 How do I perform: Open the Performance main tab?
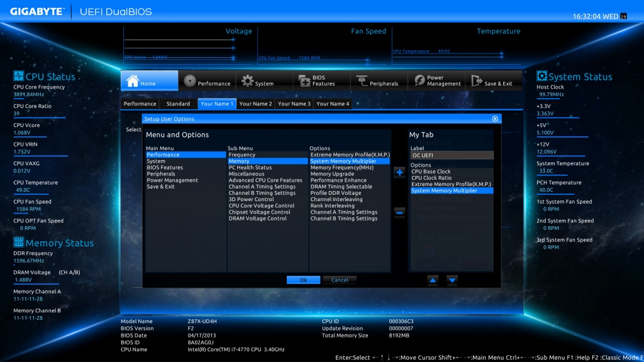(207, 80)
